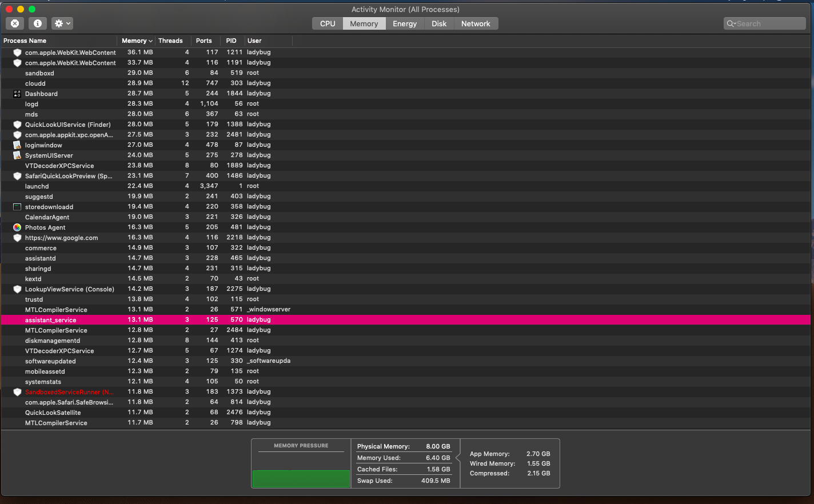Select the suggestd process
Viewport: 814px width, 504px height.
tap(405, 197)
